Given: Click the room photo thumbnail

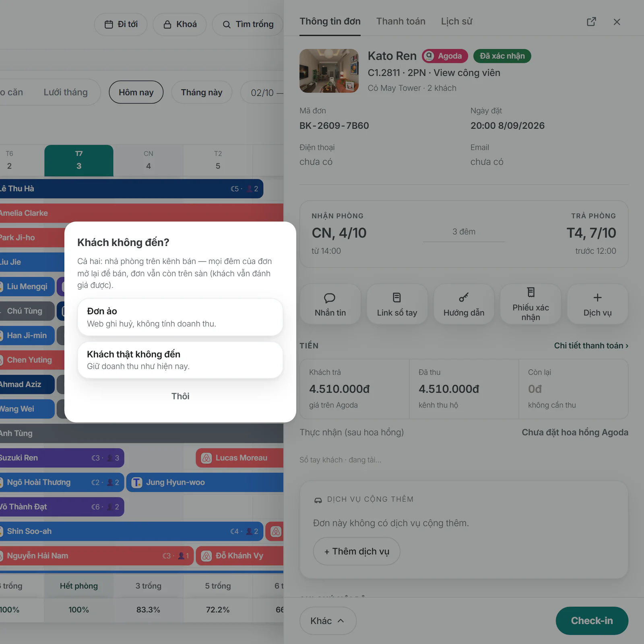Looking at the screenshot, I should click(329, 71).
